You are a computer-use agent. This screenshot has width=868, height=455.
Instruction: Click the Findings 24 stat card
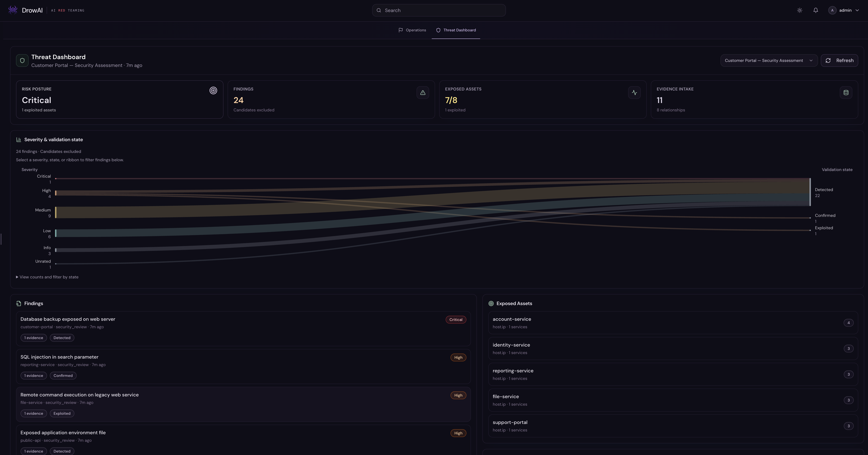(x=331, y=100)
